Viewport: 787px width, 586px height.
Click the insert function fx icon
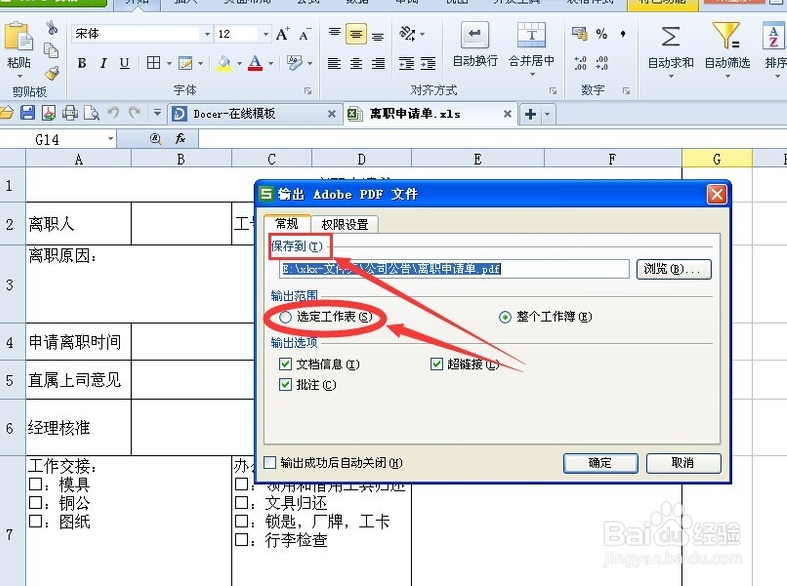coord(180,138)
